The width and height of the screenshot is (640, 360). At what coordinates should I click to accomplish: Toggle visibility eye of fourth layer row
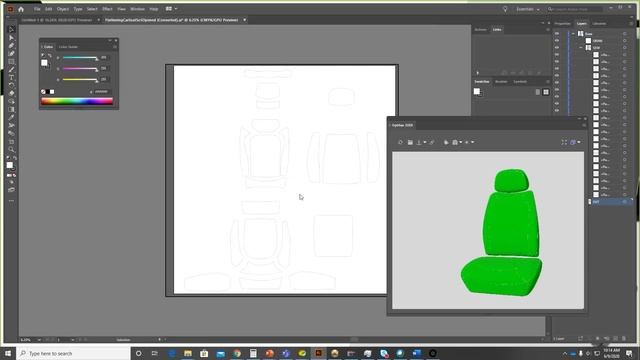click(557, 54)
